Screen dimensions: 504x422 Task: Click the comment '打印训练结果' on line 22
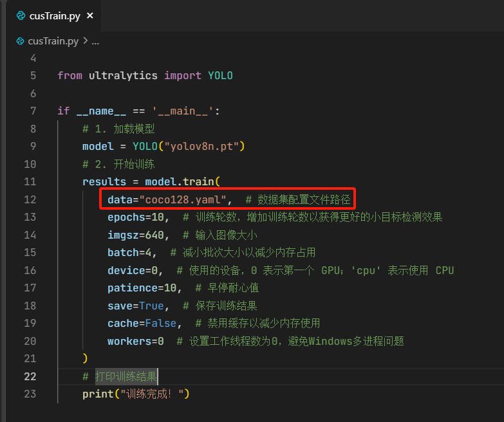[x=126, y=376]
